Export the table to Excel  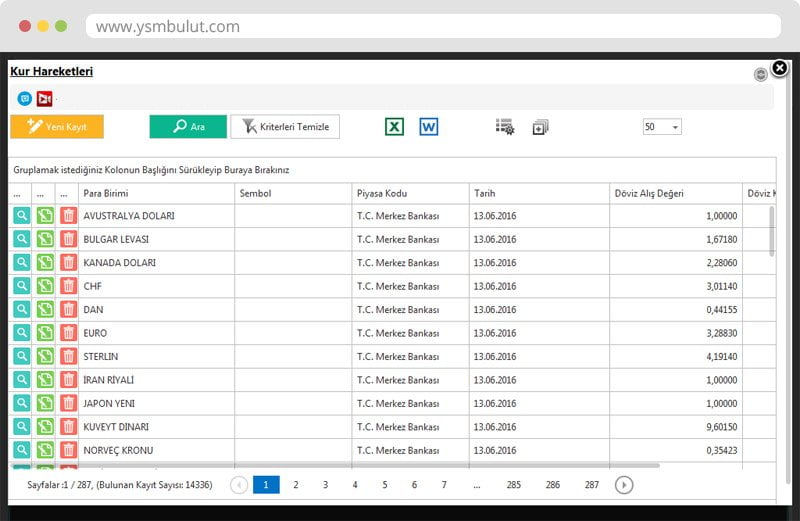394,127
